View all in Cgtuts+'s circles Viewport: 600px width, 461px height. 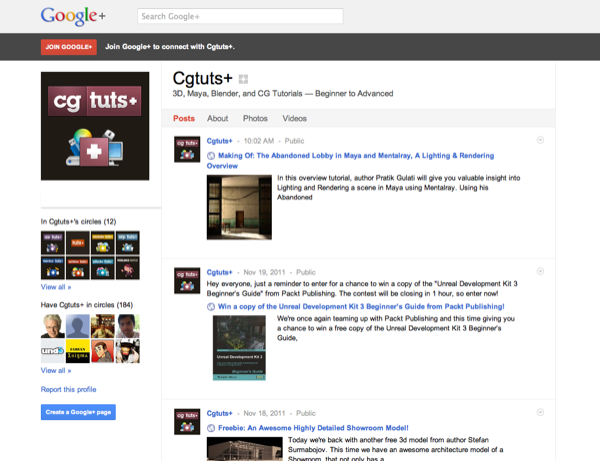pos(56,287)
